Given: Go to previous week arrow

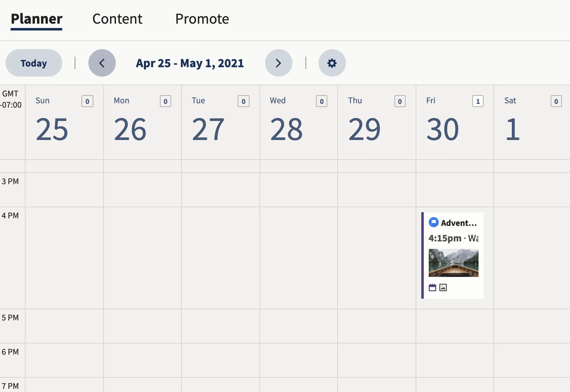Looking at the screenshot, I should pyautogui.click(x=102, y=63).
